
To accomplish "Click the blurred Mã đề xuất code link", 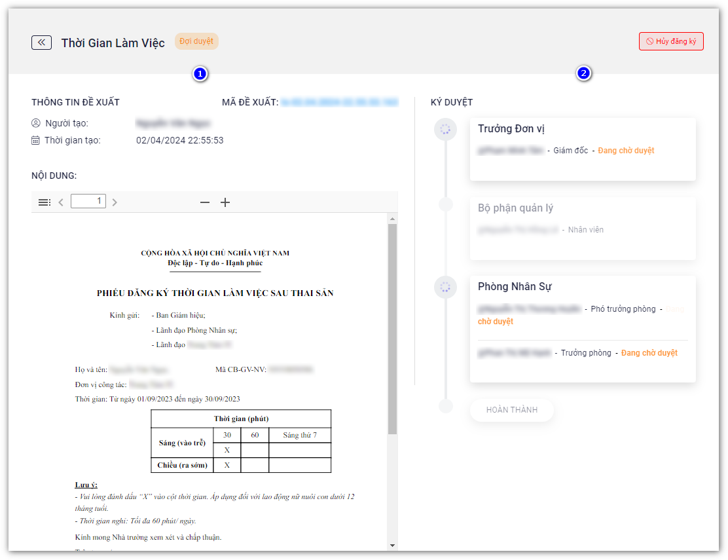I will click(339, 102).
